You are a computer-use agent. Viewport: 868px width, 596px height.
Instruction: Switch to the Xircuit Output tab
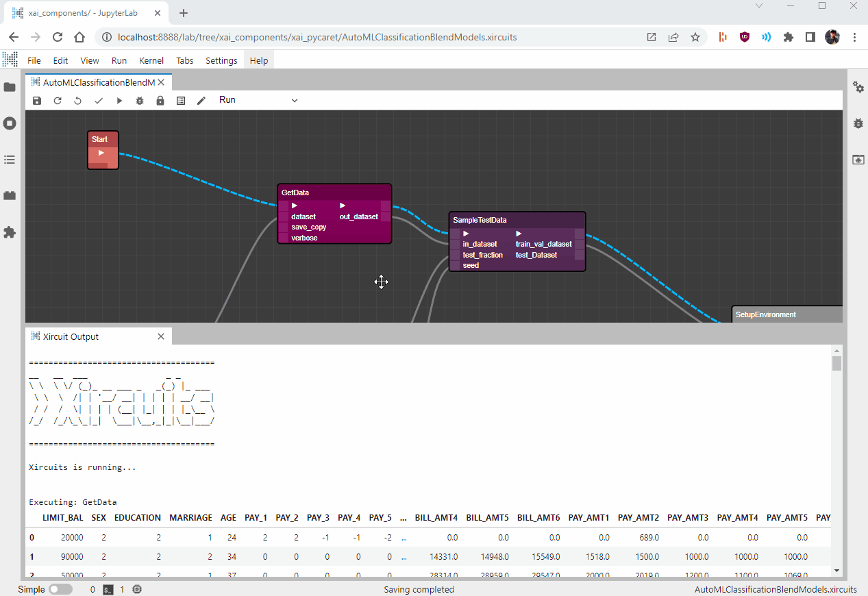click(71, 336)
